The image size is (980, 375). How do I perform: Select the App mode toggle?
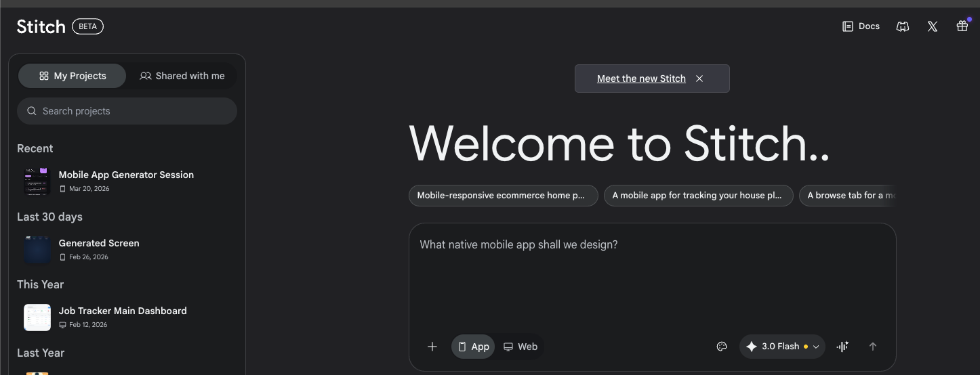[x=473, y=347]
